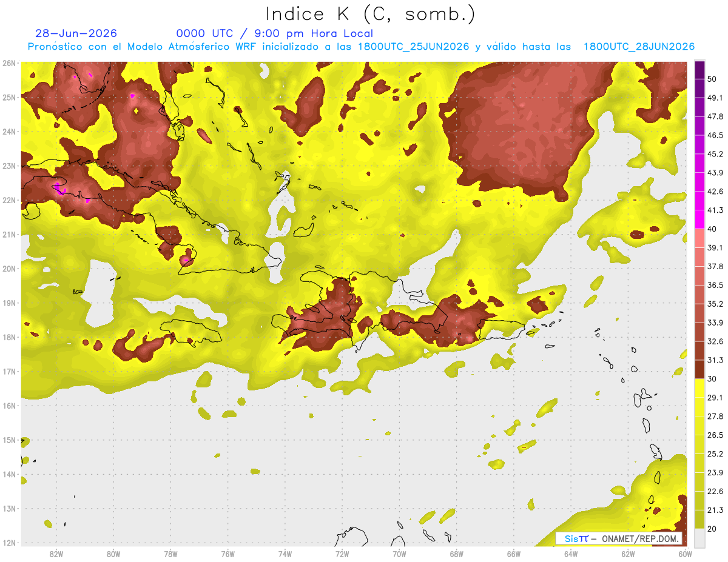The height and width of the screenshot is (562, 728).
Task: Click the colorbar value "45.2"
Action: point(715,154)
